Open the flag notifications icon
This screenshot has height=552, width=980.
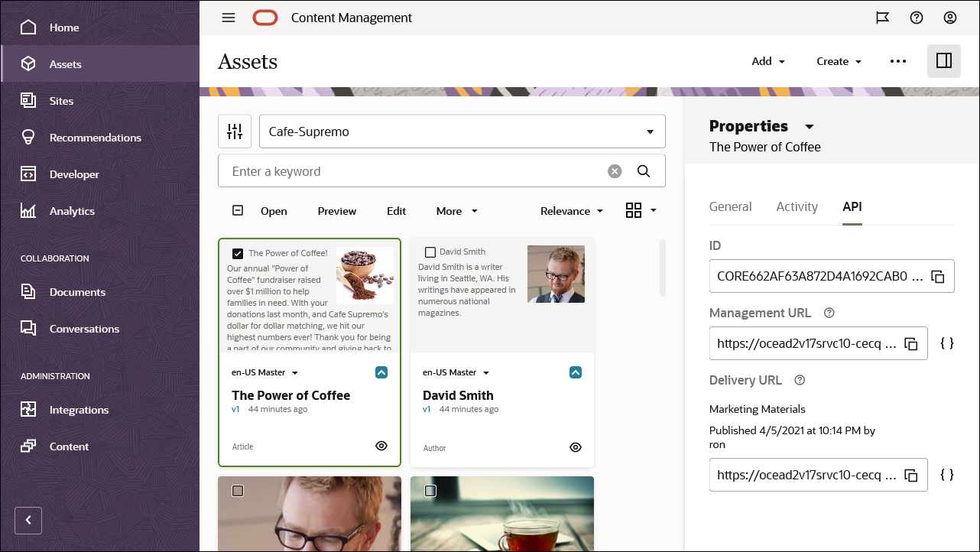coord(882,18)
